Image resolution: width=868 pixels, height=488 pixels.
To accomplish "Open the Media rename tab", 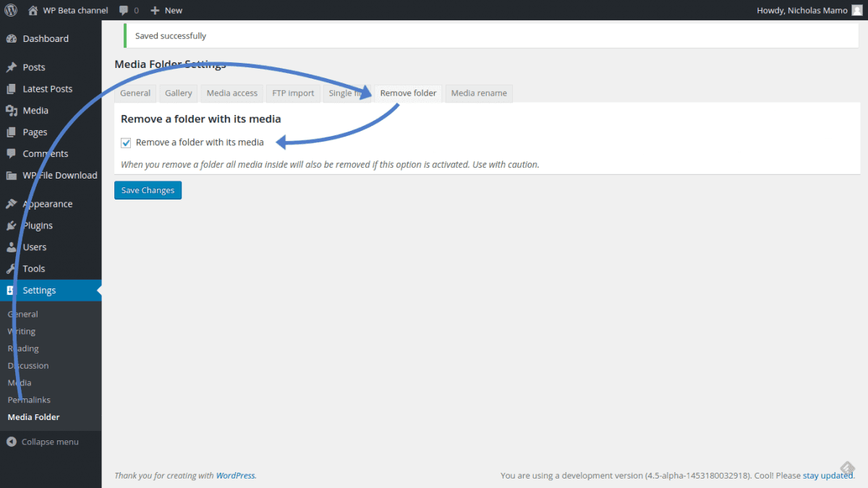I will (479, 93).
